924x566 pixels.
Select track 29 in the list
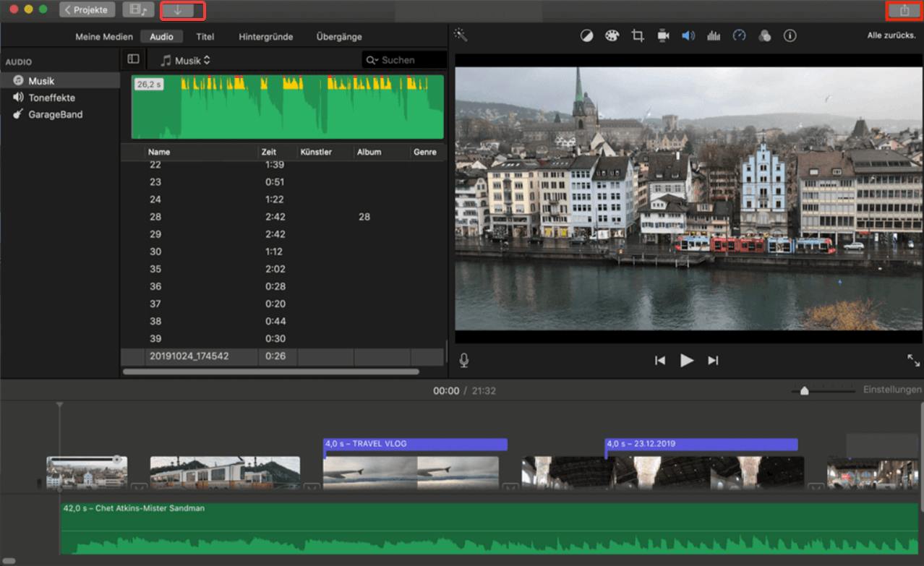(x=282, y=234)
